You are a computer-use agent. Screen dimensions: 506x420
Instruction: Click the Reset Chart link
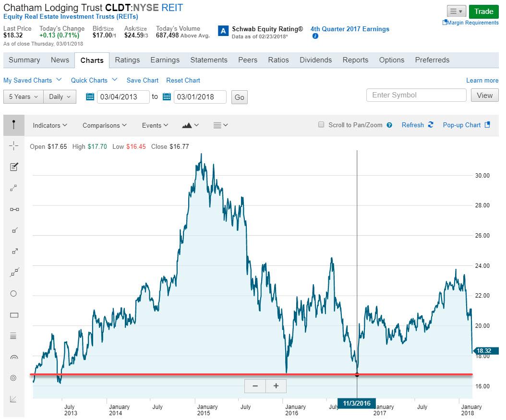(183, 80)
